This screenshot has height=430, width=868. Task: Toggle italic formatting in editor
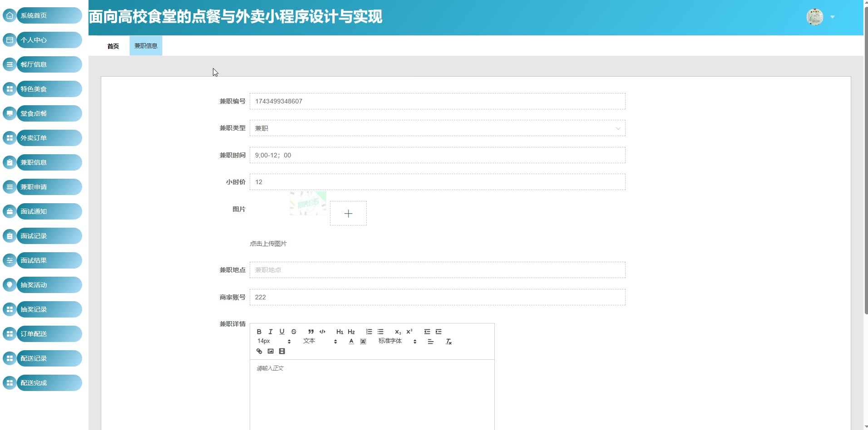tap(271, 332)
